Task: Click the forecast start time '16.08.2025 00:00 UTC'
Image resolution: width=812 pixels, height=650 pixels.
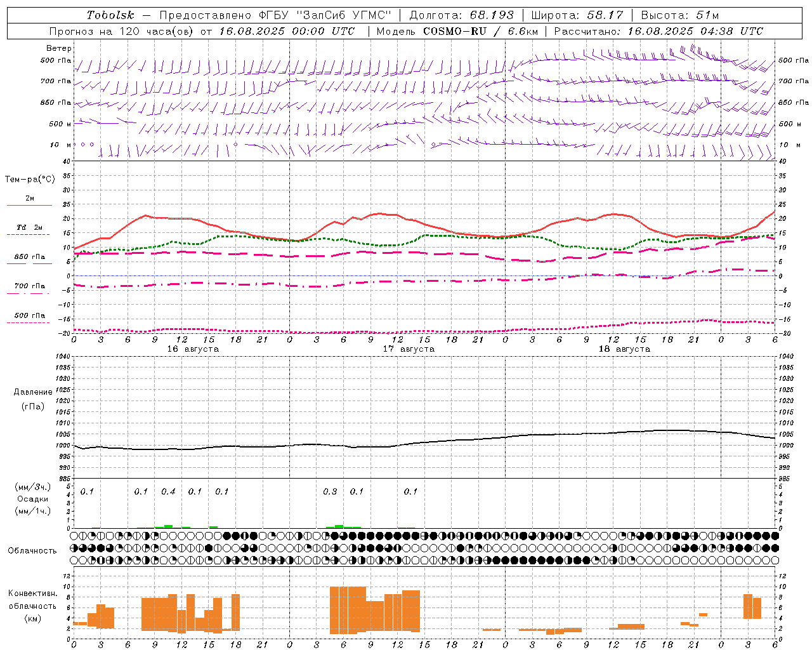Action: pyautogui.click(x=287, y=31)
